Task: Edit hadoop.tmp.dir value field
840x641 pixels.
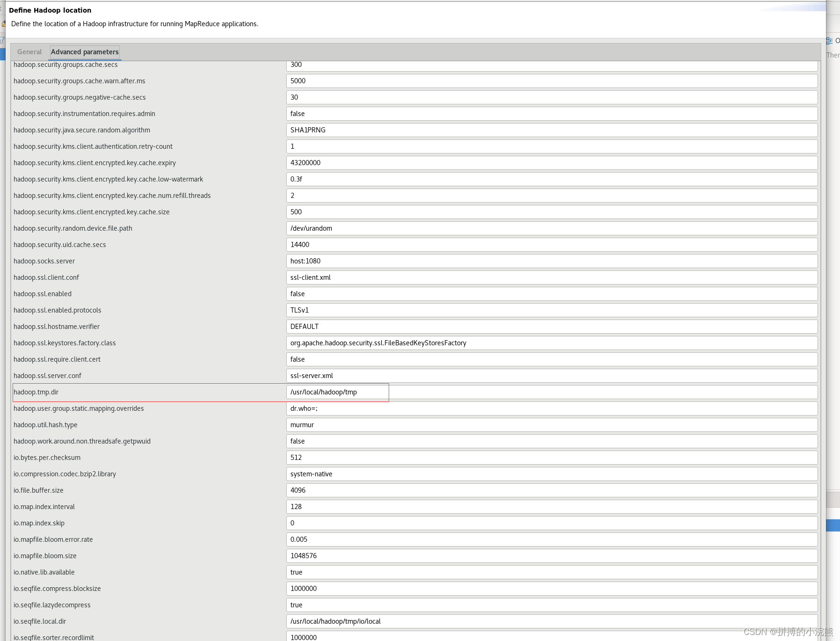Action: (x=552, y=392)
